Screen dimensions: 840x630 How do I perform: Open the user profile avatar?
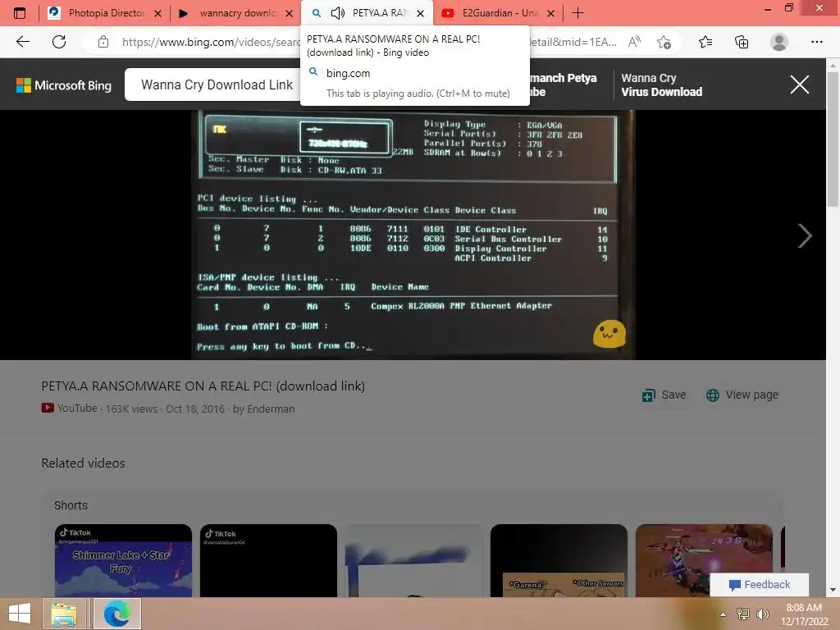click(x=779, y=42)
